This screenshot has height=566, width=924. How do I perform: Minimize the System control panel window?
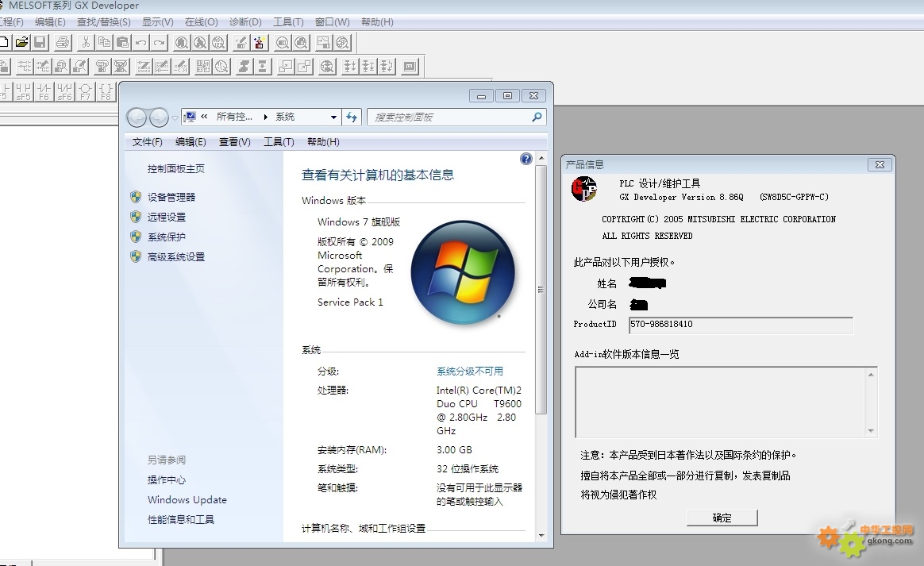pos(481,95)
